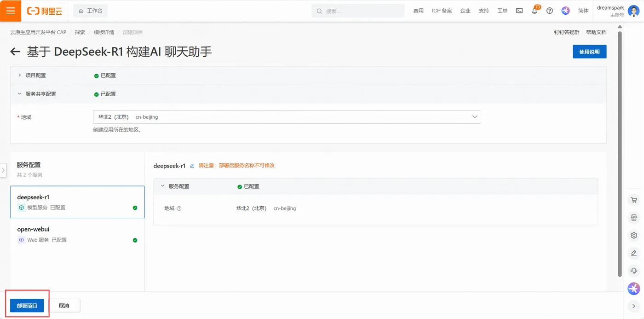
Task: Select the deepseek-r1 model service card
Action: coord(77,202)
